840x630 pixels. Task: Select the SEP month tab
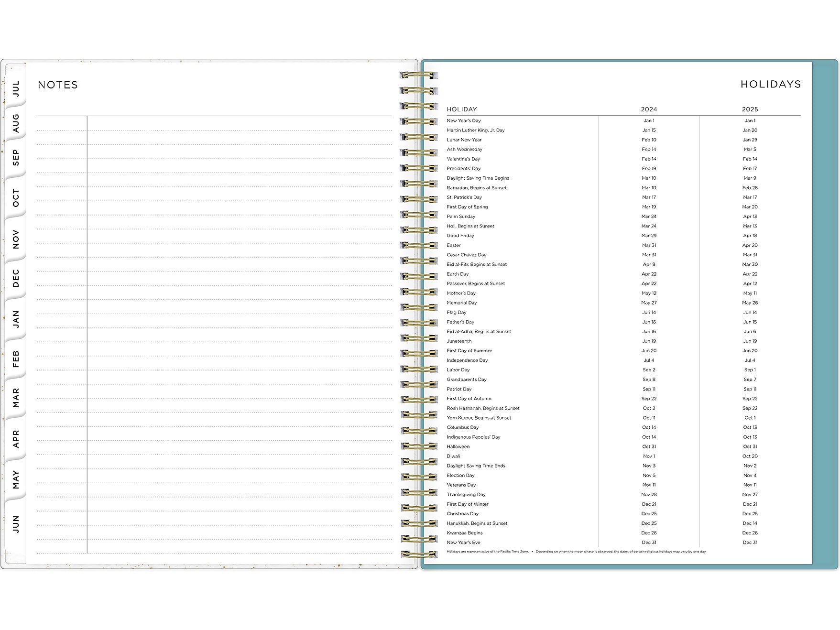pos(16,158)
